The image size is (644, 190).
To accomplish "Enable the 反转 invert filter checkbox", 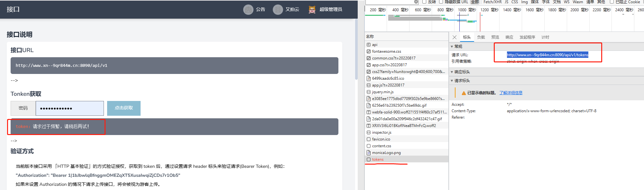I will tap(424, 2).
